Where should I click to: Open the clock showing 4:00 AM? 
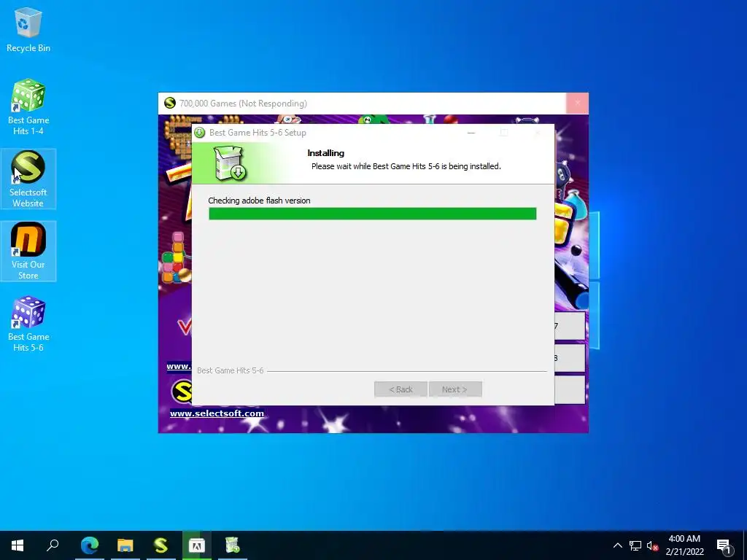pyautogui.click(x=684, y=545)
